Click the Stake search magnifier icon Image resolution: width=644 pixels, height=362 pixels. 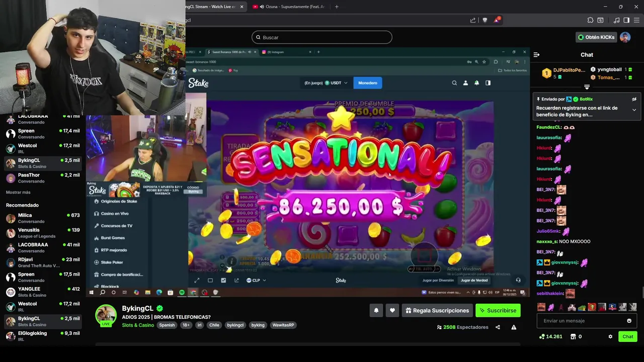coord(454,83)
